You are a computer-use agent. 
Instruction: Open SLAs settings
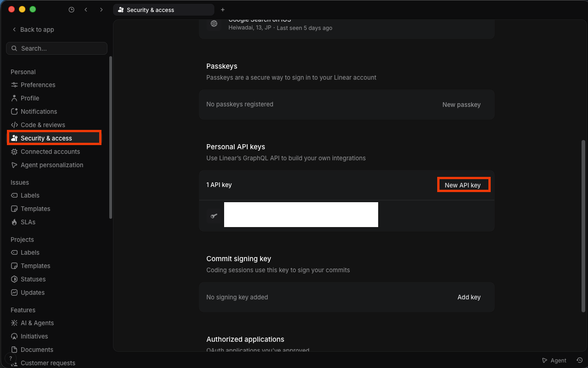point(28,222)
